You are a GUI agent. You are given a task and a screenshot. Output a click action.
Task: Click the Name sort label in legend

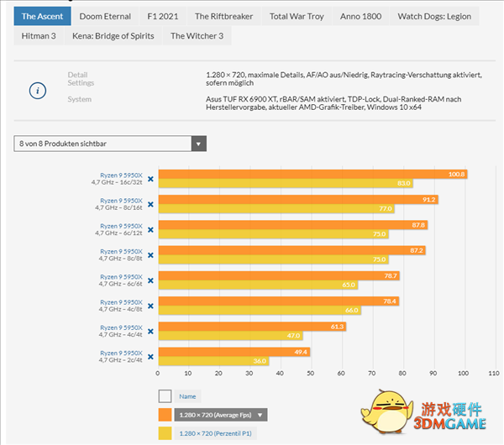[x=187, y=395]
